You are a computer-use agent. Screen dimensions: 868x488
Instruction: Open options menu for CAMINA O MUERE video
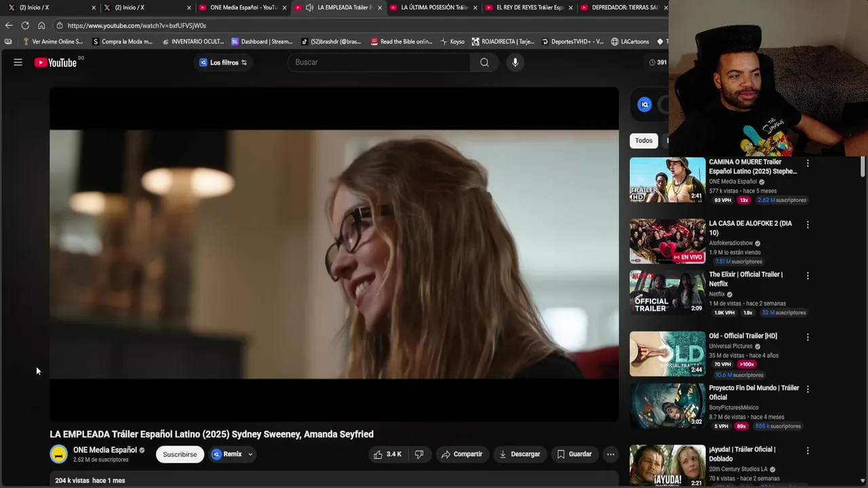click(x=807, y=163)
